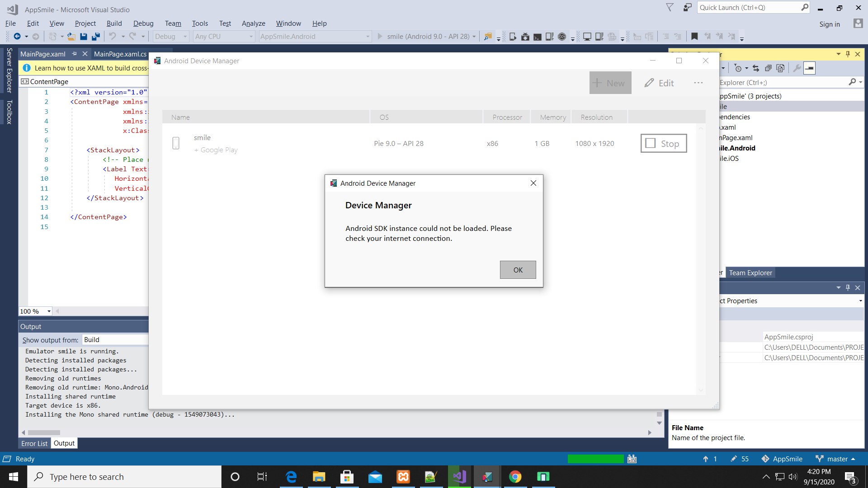Image resolution: width=868 pixels, height=488 pixels.
Task: Switch to the Error List tab
Action: [34, 444]
